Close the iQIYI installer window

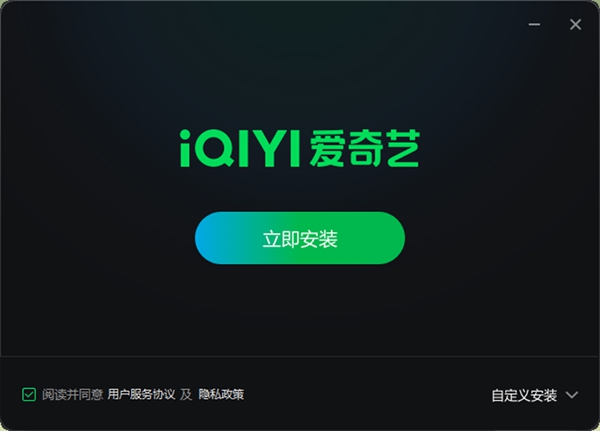tap(575, 24)
